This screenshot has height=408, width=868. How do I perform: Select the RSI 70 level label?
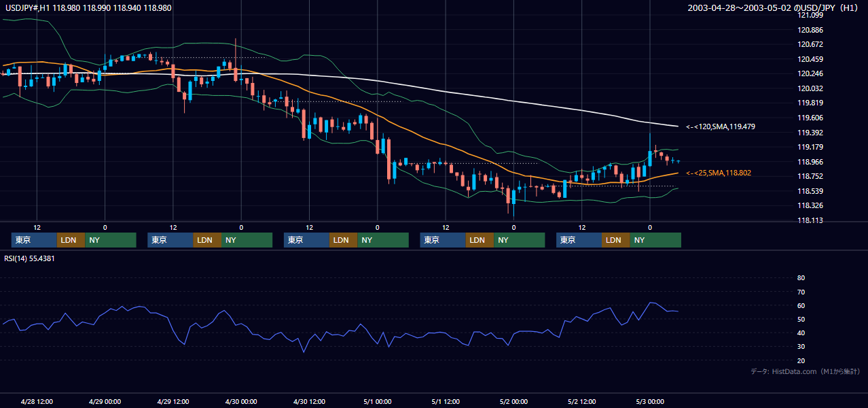pos(801,292)
